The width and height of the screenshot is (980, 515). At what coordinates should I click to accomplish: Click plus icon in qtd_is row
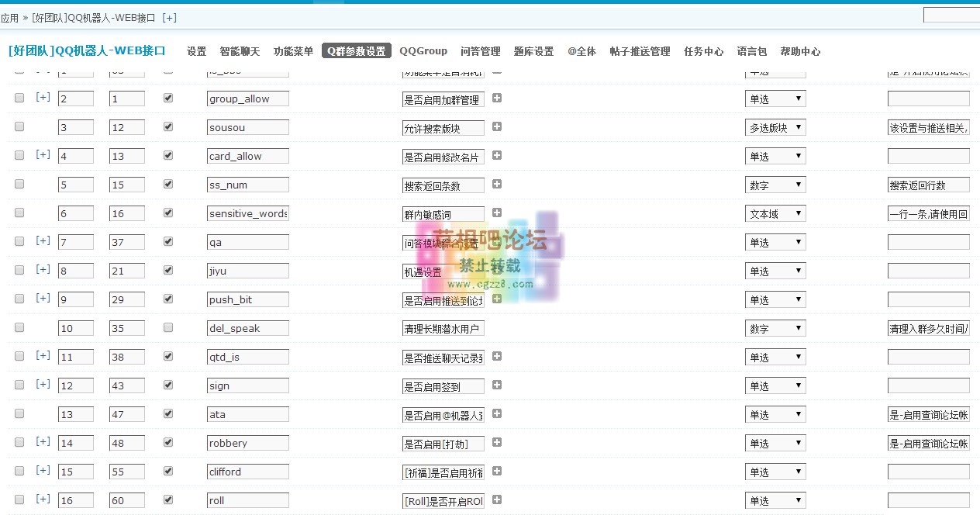[497, 356]
